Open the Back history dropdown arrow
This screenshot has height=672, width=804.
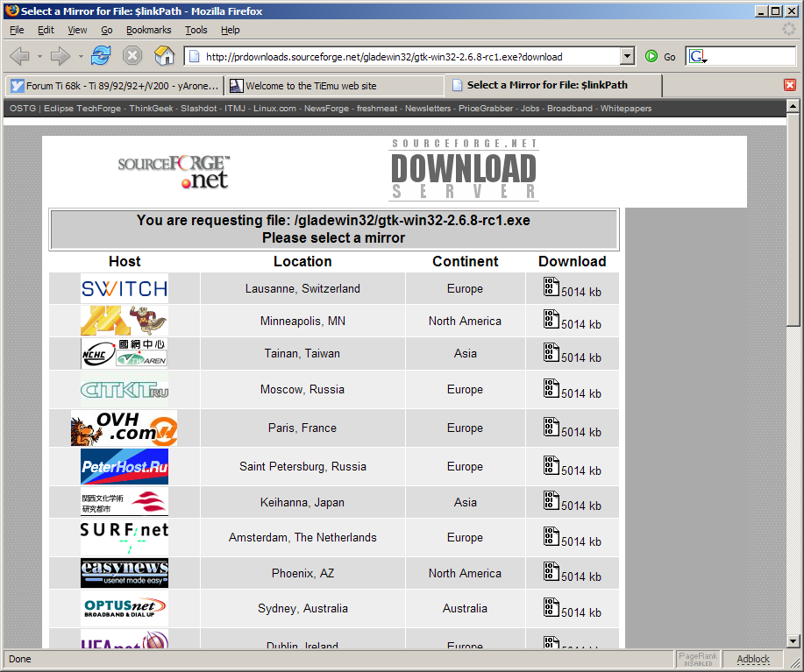[39, 56]
